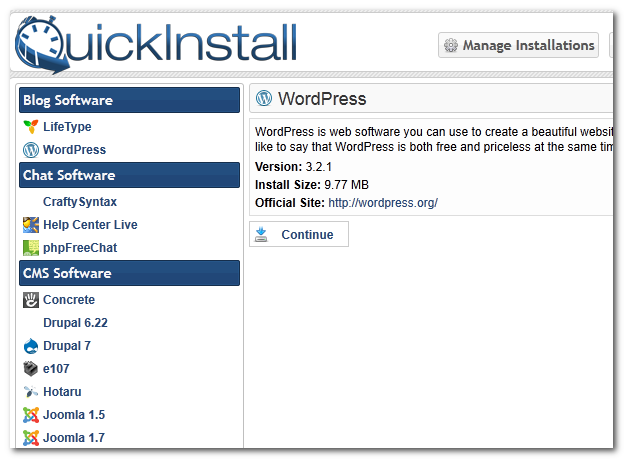
Task: Click the Blog Software category header
Action: click(x=129, y=100)
